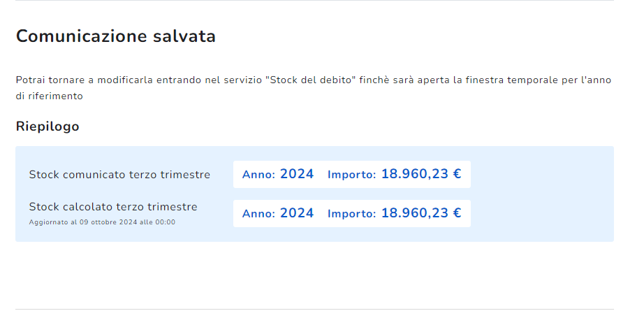This screenshot has height=311, width=644.
Task: Click the "Stock calcolato terzo trimestre" label
Action: (113, 207)
